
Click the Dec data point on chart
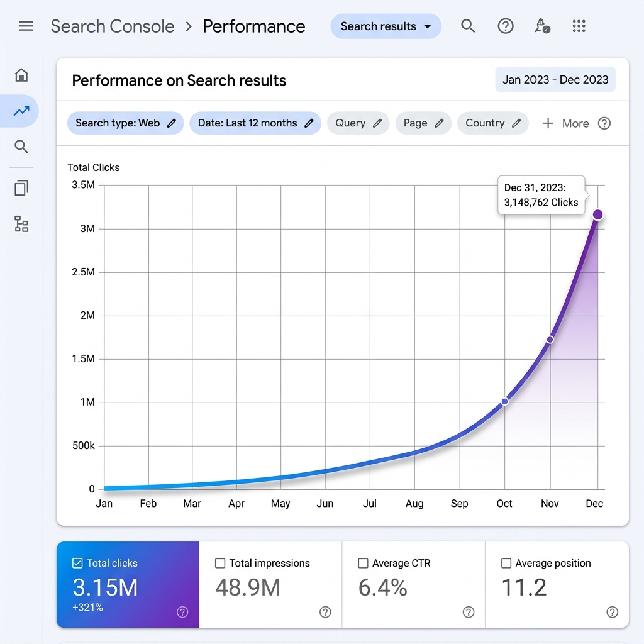click(597, 214)
